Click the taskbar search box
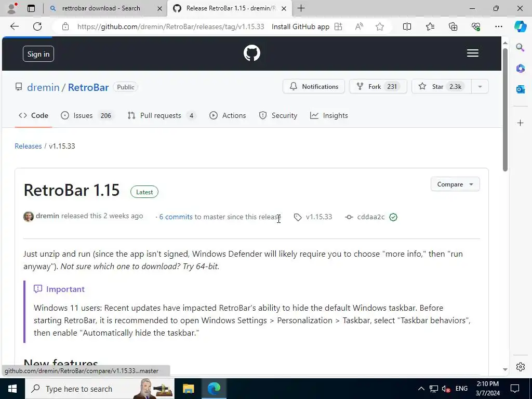 pyautogui.click(x=100, y=389)
